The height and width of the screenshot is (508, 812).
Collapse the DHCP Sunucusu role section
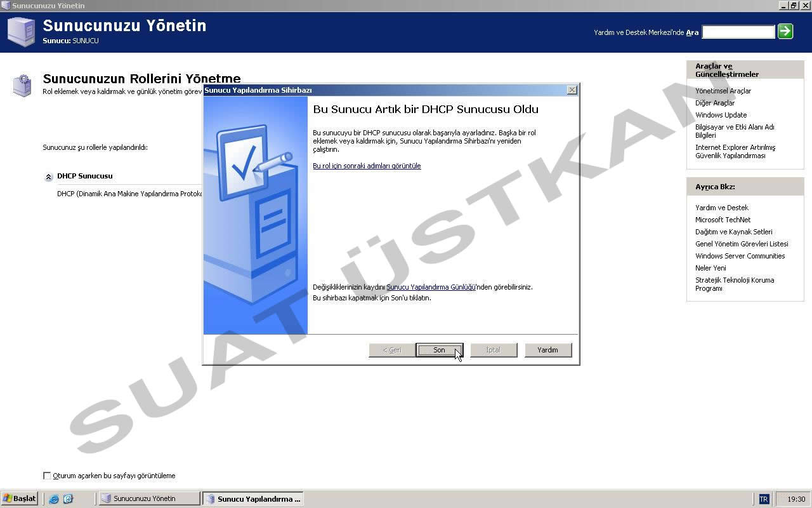click(48, 177)
